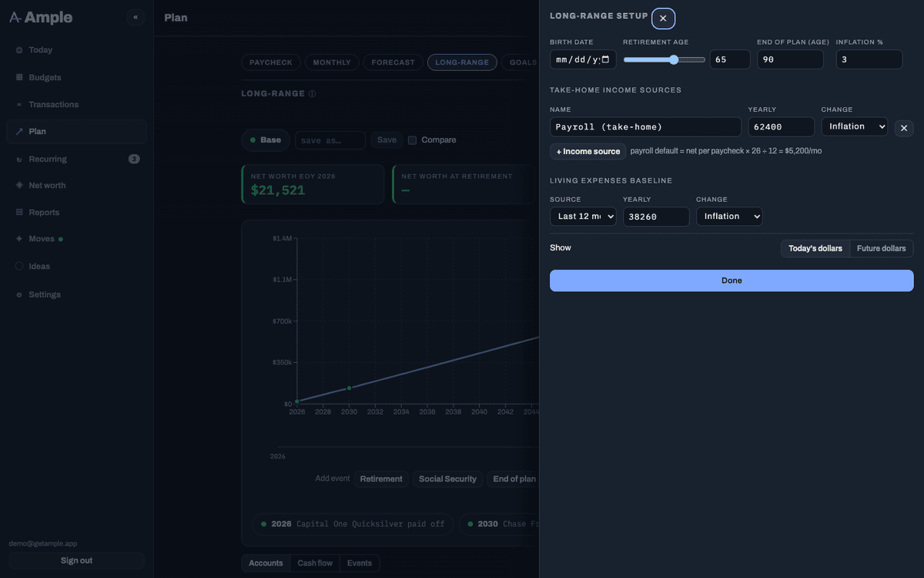Open Reports sidebar icon
Viewport: 924px width, 578px height.
tap(19, 213)
